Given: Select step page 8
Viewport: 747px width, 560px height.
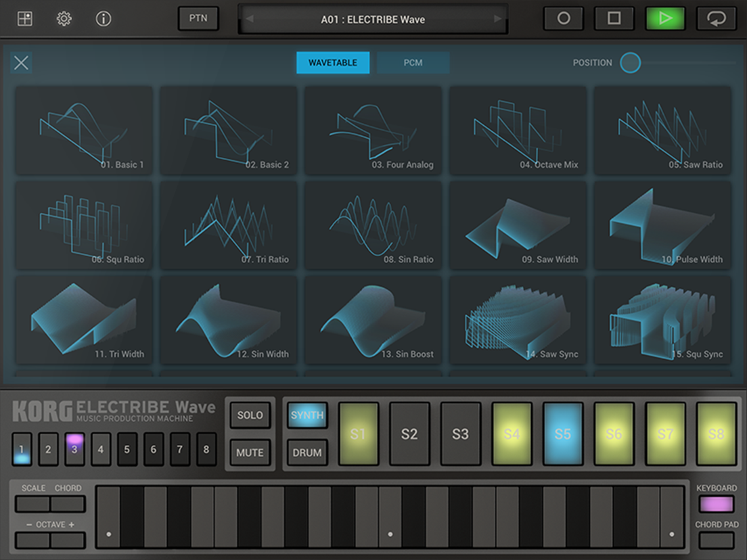Looking at the screenshot, I should (x=206, y=449).
